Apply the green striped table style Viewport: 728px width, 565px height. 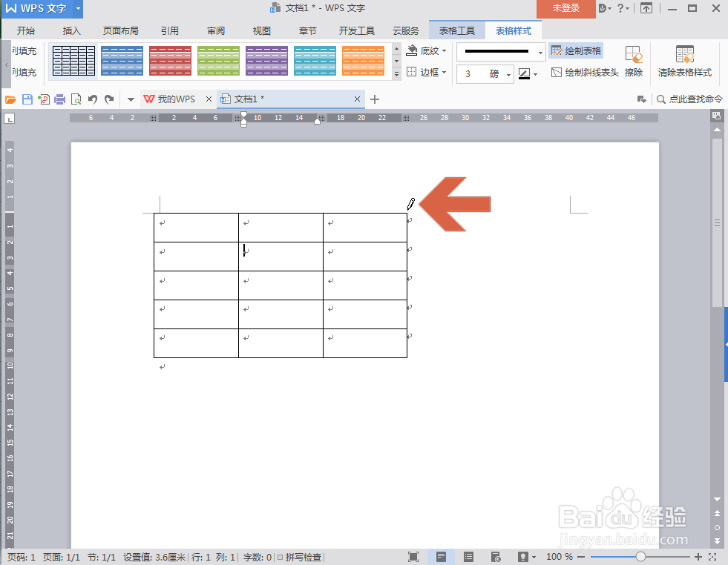[218, 61]
